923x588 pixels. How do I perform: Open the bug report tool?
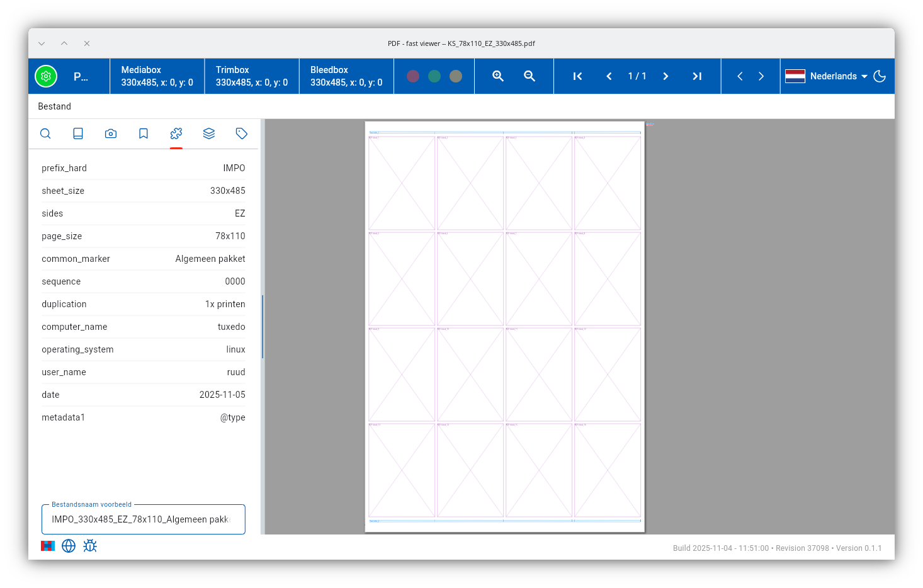point(90,546)
